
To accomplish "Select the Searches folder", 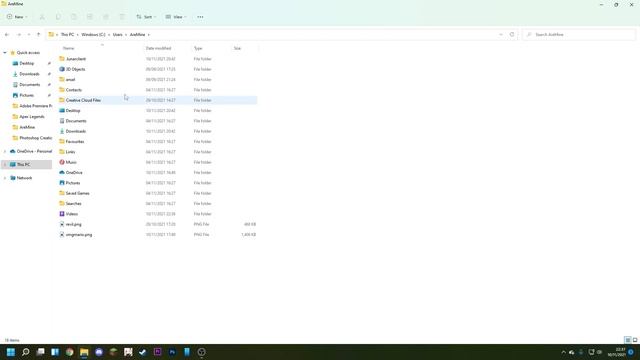I will pyautogui.click(x=73, y=204).
